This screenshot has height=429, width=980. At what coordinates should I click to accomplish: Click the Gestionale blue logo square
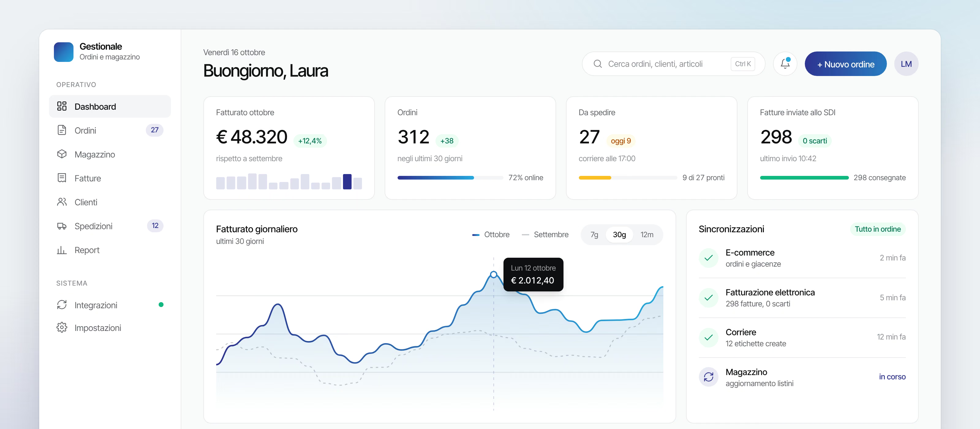click(63, 52)
